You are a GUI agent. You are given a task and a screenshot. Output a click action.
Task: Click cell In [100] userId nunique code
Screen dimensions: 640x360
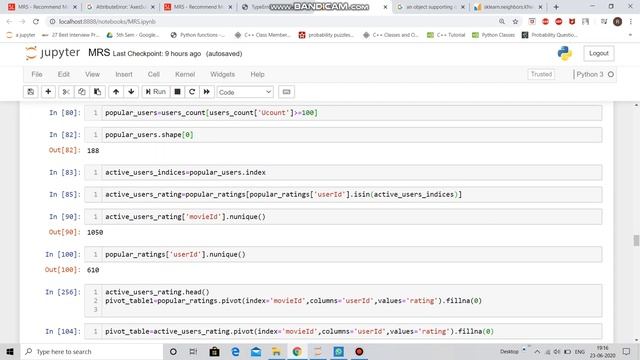click(x=343, y=254)
